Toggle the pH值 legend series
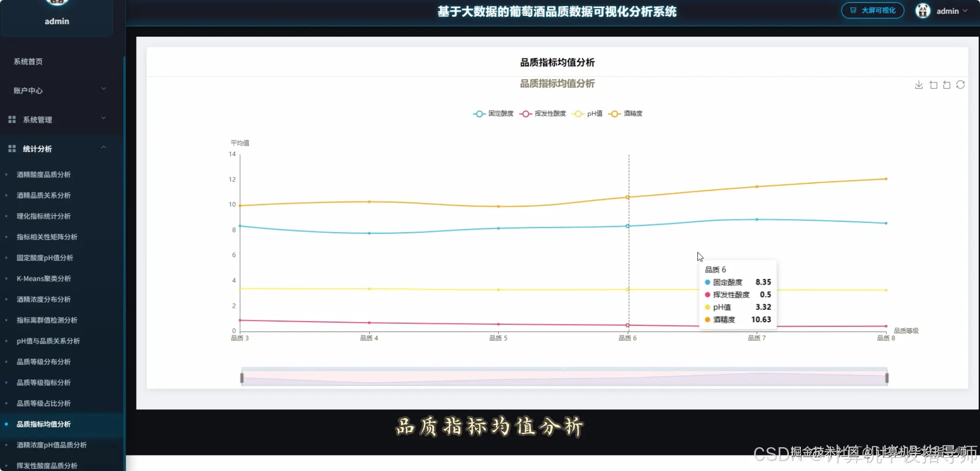The height and width of the screenshot is (471, 980). tap(588, 114)
